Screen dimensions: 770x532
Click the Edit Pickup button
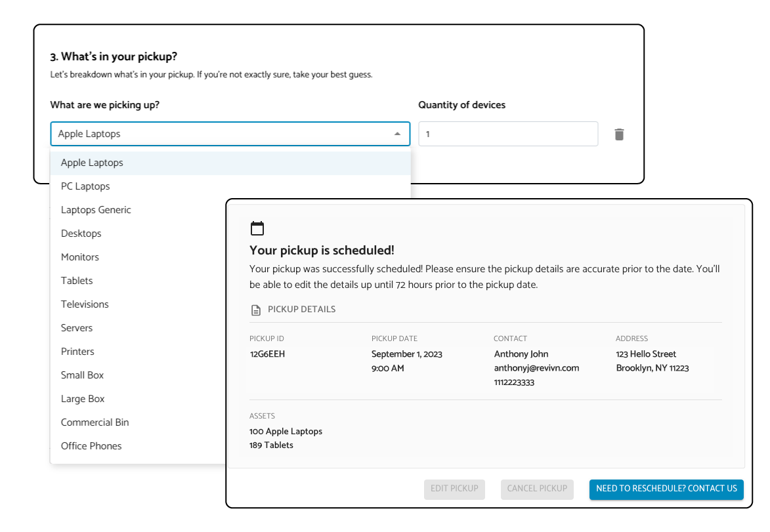[x=454, y=489]
